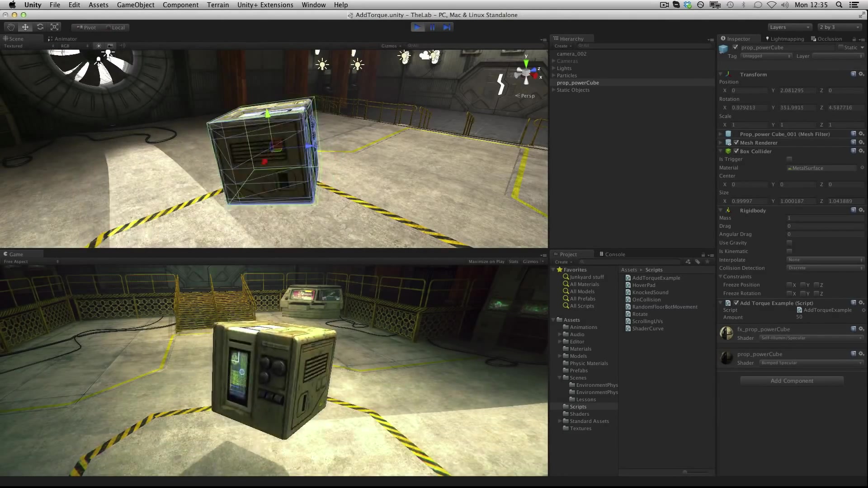Toggle the scene lighting sun icon
The image size is (868, 488).
tap(98, 45)
